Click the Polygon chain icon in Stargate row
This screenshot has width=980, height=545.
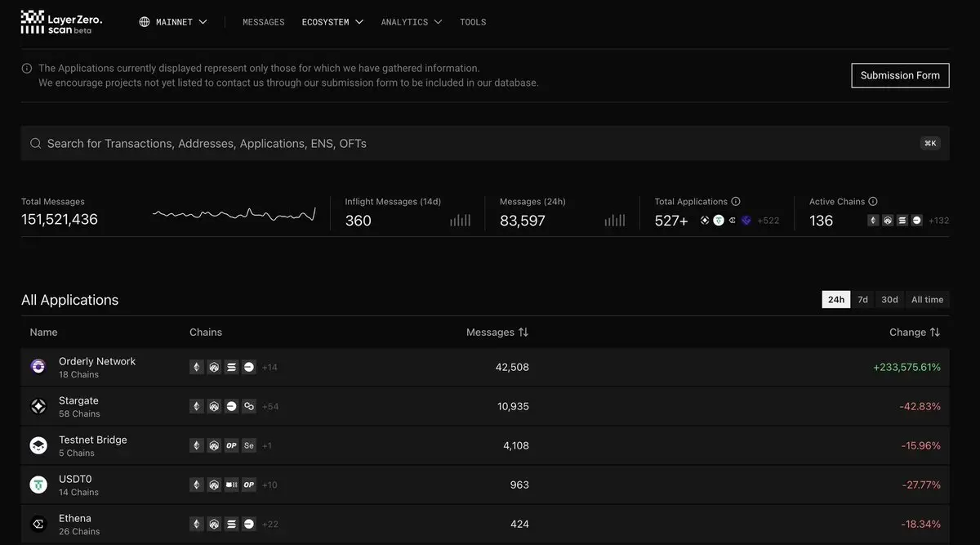click(249, 406)
